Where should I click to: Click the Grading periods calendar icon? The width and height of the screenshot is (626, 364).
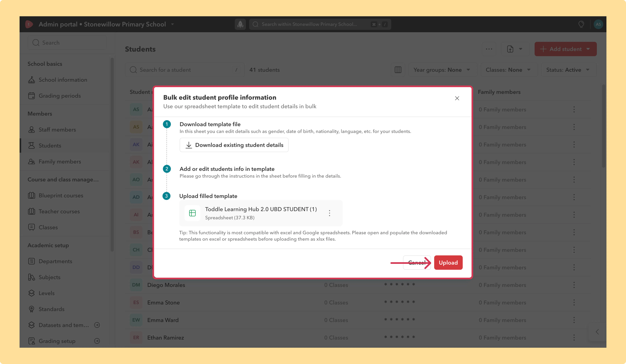coord(32,96)
